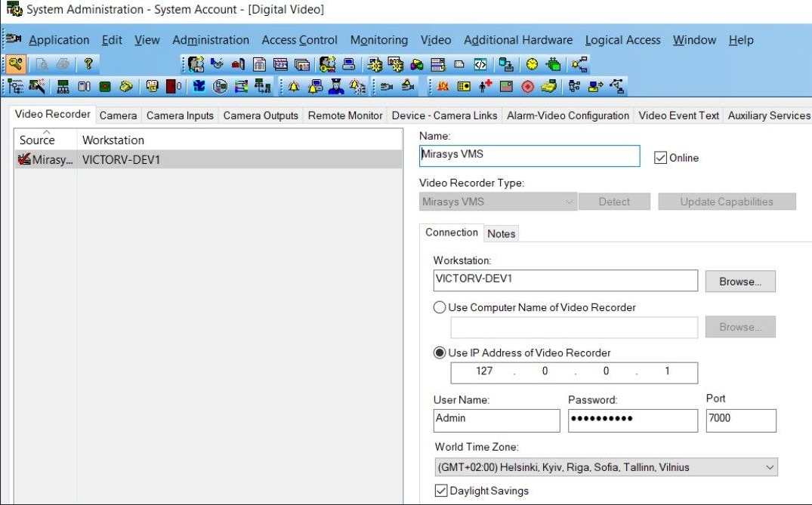The width and height of the screenshot is (812, 505).
Task: Toggle the Online checkbox
Action: coord(661,158)
